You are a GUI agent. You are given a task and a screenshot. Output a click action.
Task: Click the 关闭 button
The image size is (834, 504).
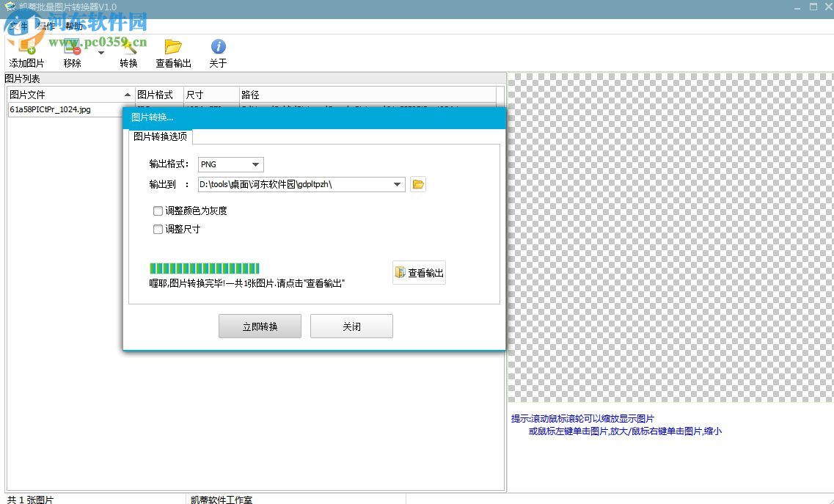(x=351, y=326)
